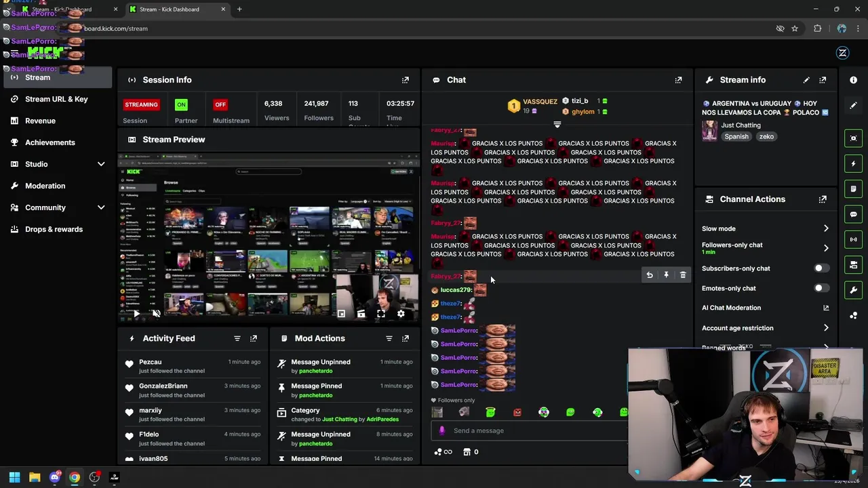868x488 pixels.
Task: Open Achievements in sidebar
Action: point(57,142)
